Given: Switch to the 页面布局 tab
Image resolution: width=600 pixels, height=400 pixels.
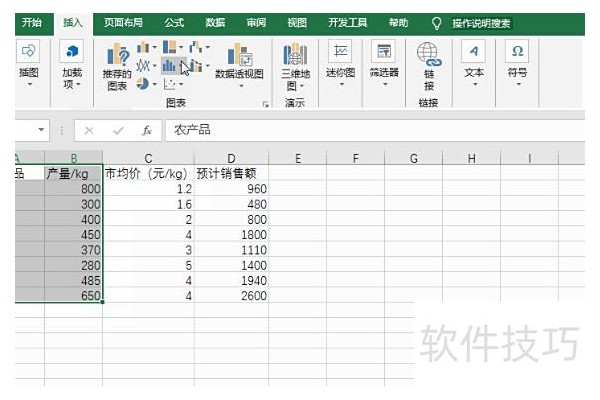Looking at the screenshot, I should coord(123,23).
